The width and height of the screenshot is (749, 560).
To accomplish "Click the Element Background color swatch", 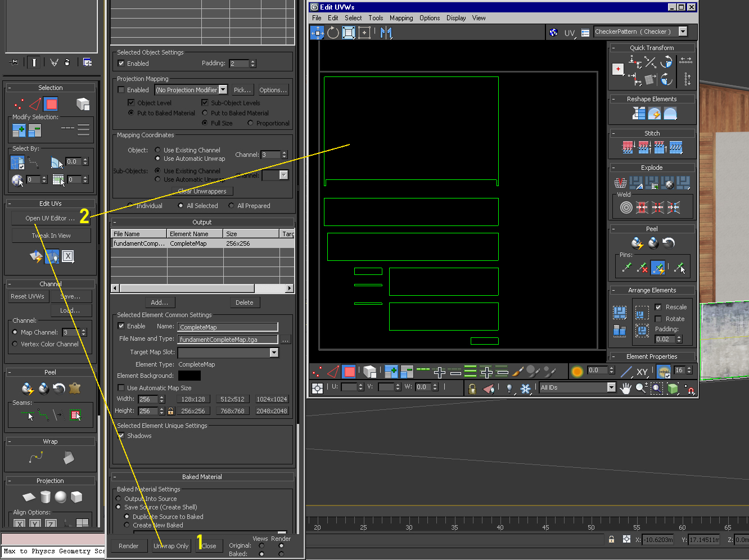I will [x=189, y=376].
